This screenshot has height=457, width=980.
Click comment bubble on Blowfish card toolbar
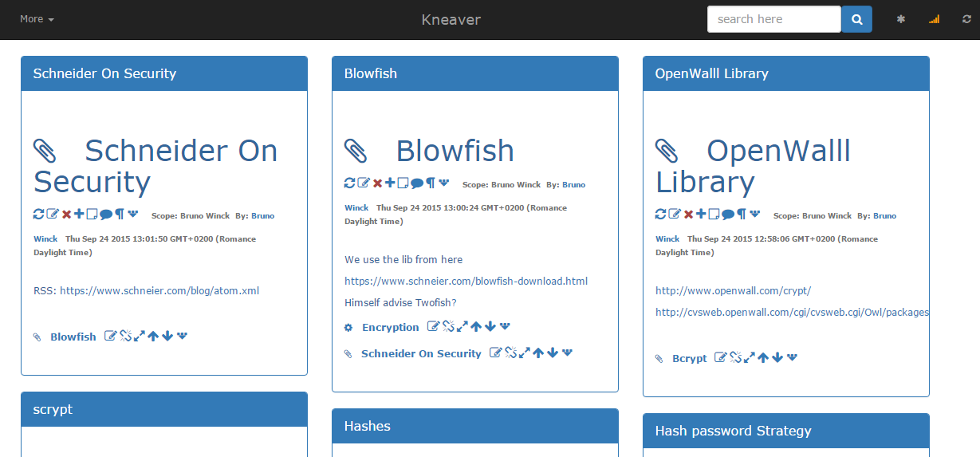[417, 183]
